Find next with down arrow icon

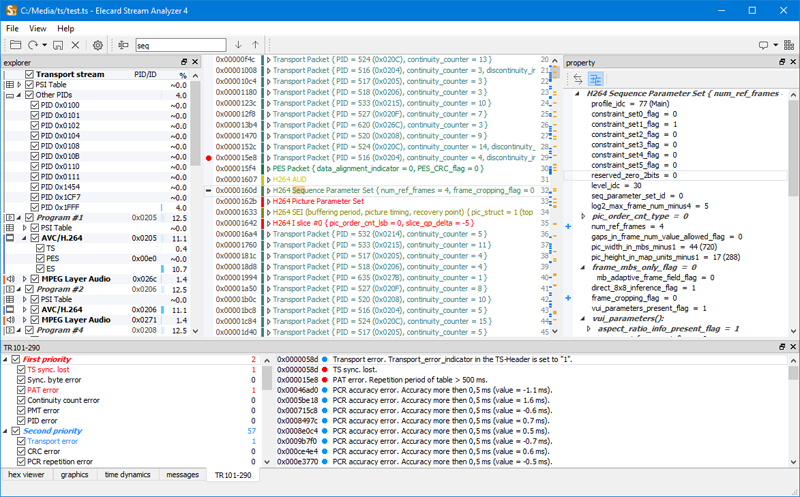point(238,45)
